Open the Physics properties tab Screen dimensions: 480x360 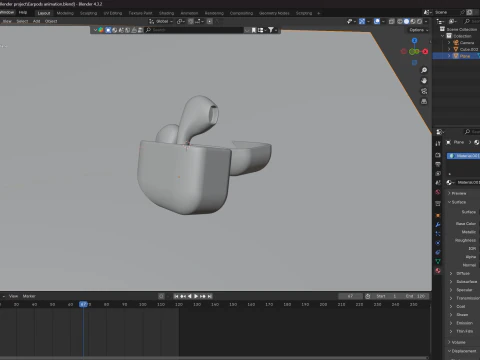[438, 243]
